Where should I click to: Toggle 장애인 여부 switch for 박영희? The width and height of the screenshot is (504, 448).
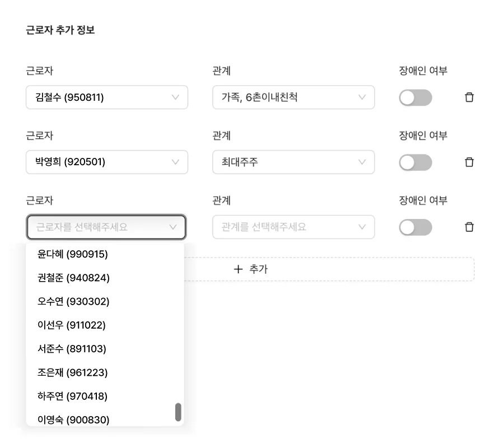click(415, 162)
